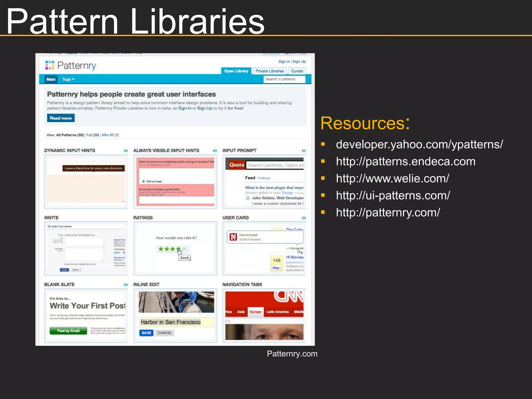The width and height of the screenshot is (532, 399).
Task: Click the Resources: heading
Action: pyautogui.click(x=365, y=123)
